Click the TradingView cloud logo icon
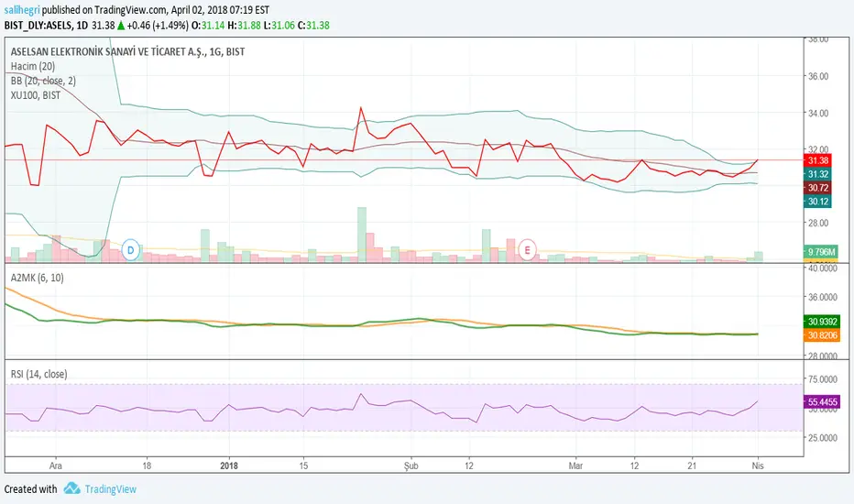Viewport: 854px width, 504px height. pos(71,488)
